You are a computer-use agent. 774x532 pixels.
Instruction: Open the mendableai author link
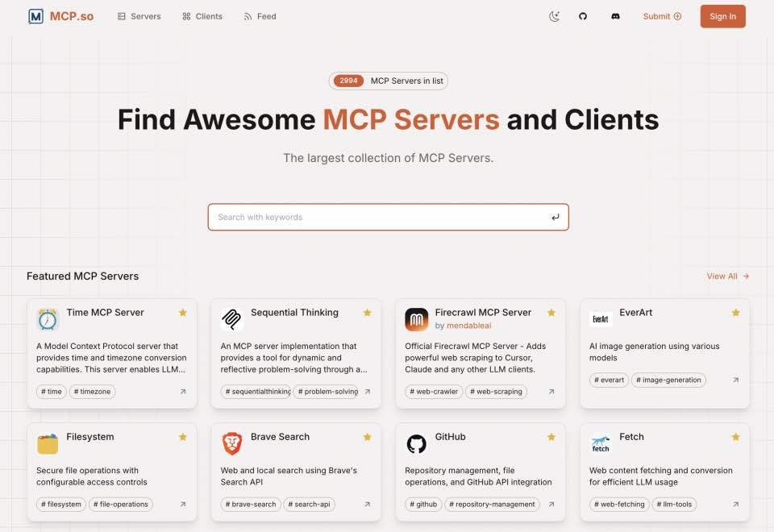point(469,326)
